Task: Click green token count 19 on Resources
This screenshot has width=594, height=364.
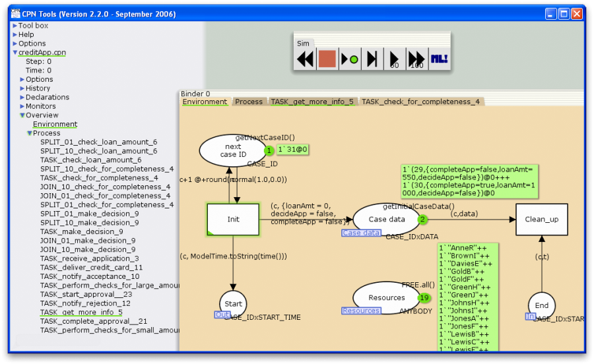Action: click(424, 298)
